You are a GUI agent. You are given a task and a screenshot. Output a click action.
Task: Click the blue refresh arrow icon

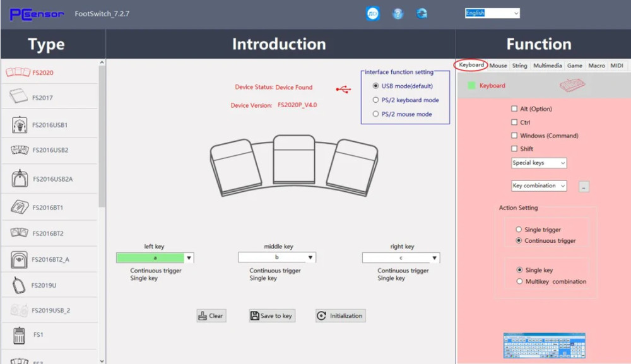422,14
